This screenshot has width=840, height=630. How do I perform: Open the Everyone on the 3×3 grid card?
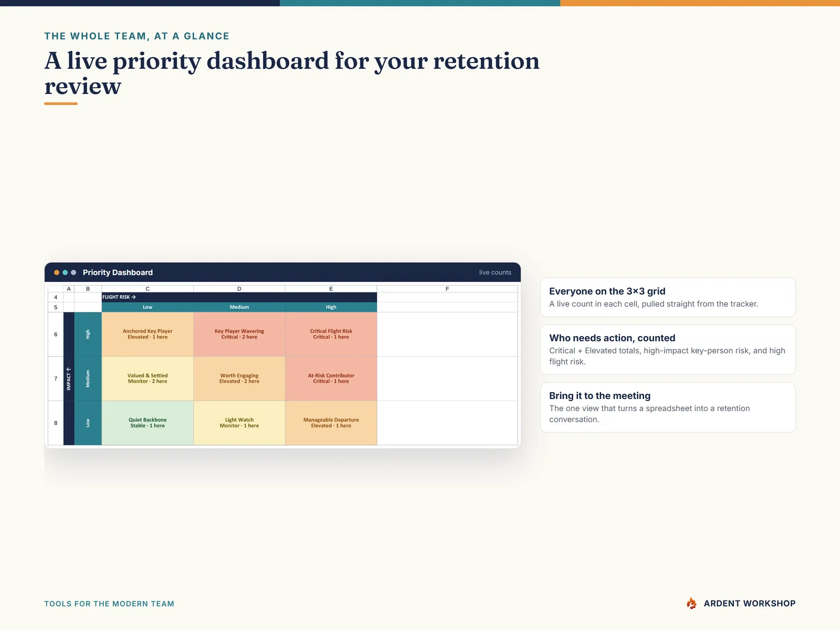coord(668,297)
